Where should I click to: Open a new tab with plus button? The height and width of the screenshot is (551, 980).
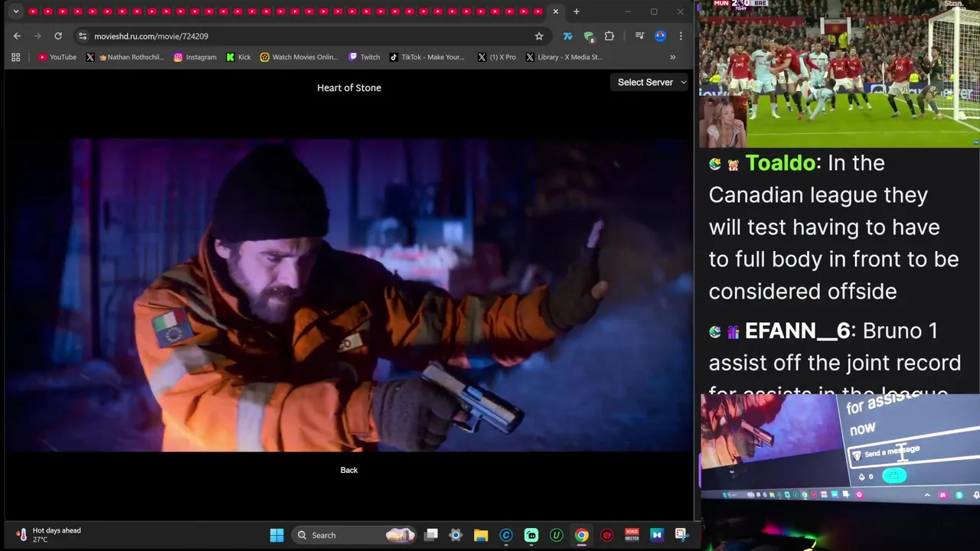[x=577, y=11]
